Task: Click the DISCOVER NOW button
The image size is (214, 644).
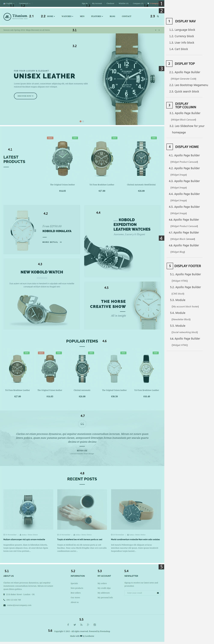Action: tap(25, 96)
